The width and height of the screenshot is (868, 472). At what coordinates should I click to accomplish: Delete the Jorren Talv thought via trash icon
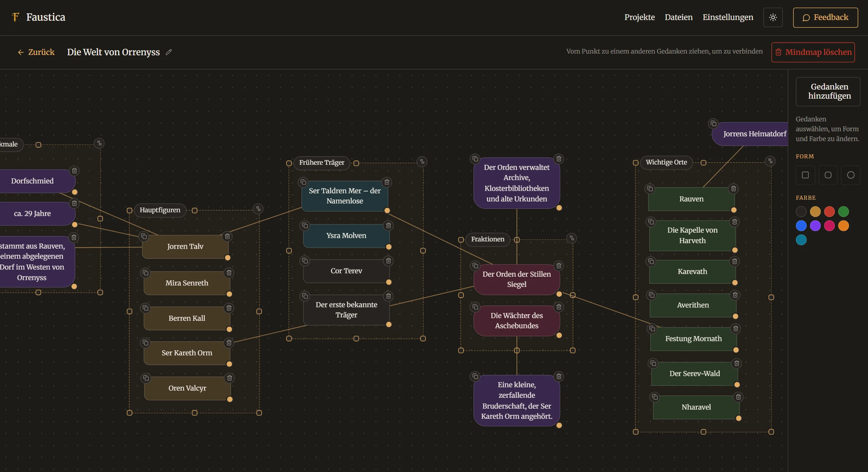tap(228, 236)
